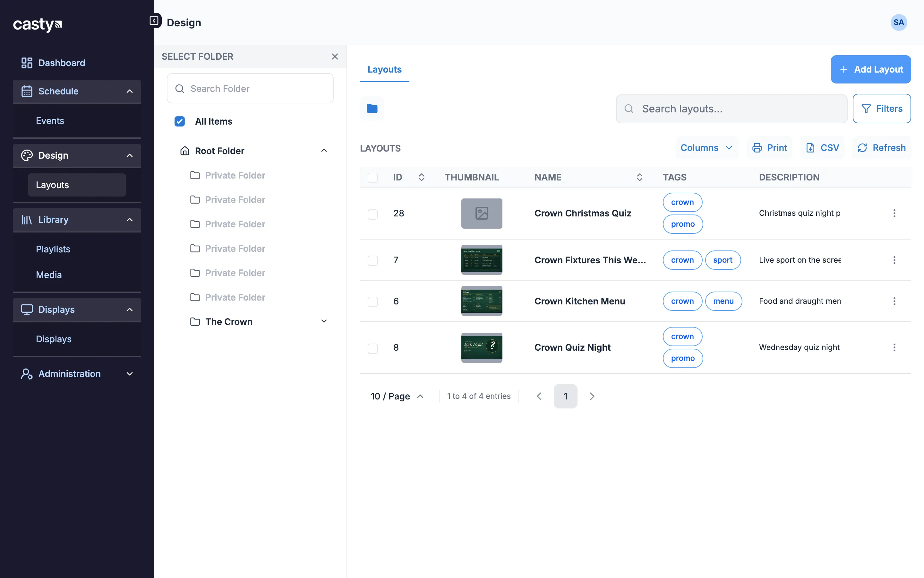Viewport: 924px width, 578px height.
Task: Click the sidebar collapse icon beside Design
Action: tap(154, 21)
